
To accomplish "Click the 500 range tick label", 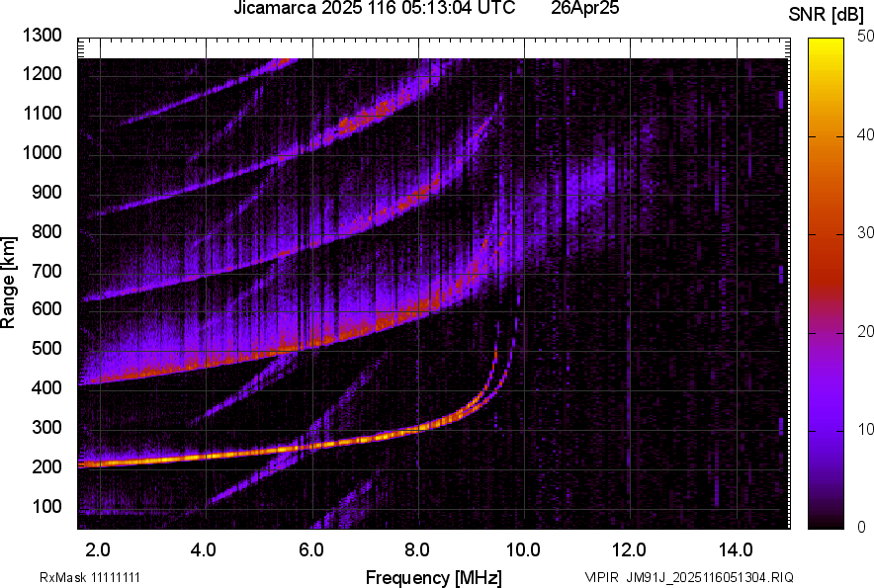I will point(46,348).
